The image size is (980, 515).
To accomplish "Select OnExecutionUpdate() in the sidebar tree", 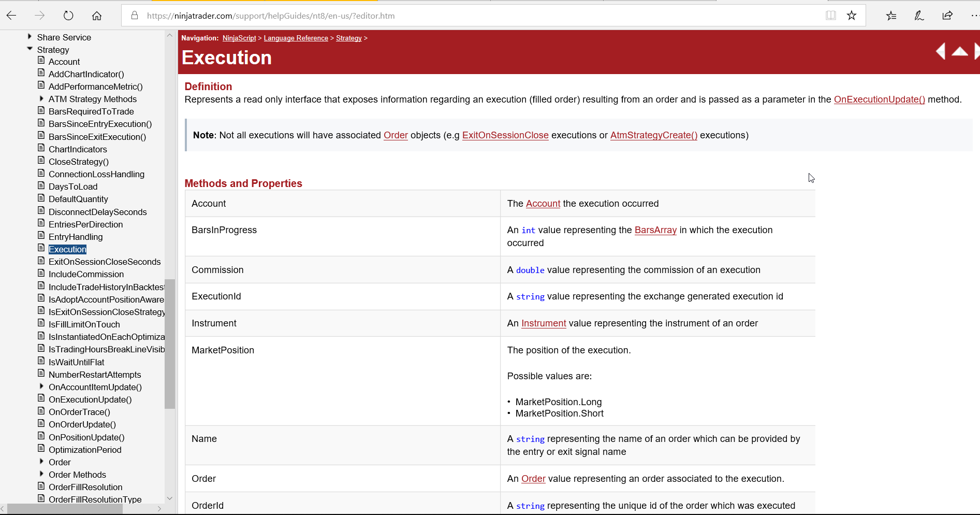I will [90, 399].
